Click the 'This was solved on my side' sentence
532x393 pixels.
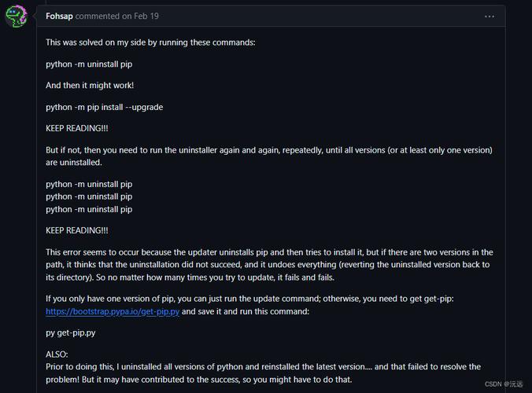tap(150, 42)
